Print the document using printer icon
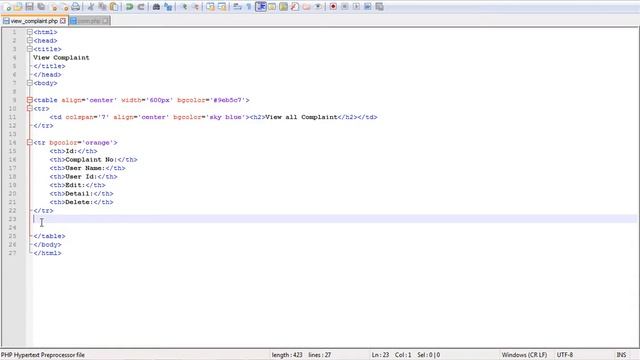Screen dimensions: 640x360 [76, 7]
